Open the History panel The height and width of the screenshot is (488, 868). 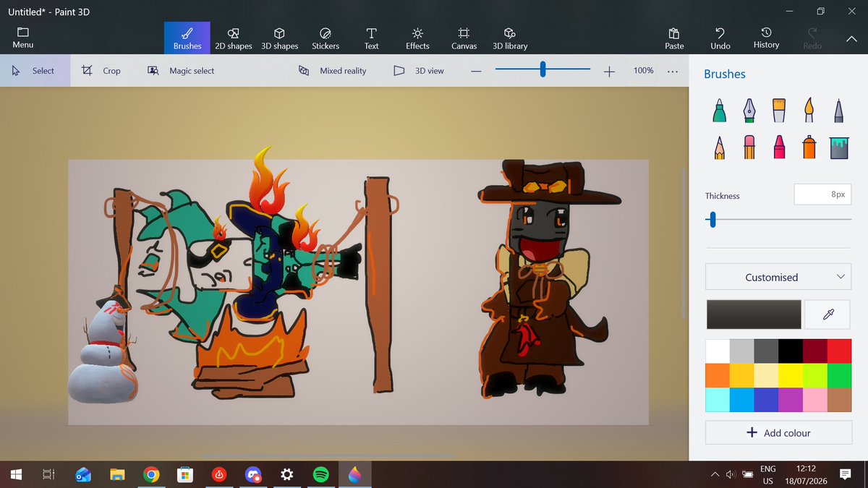point(766,38)
